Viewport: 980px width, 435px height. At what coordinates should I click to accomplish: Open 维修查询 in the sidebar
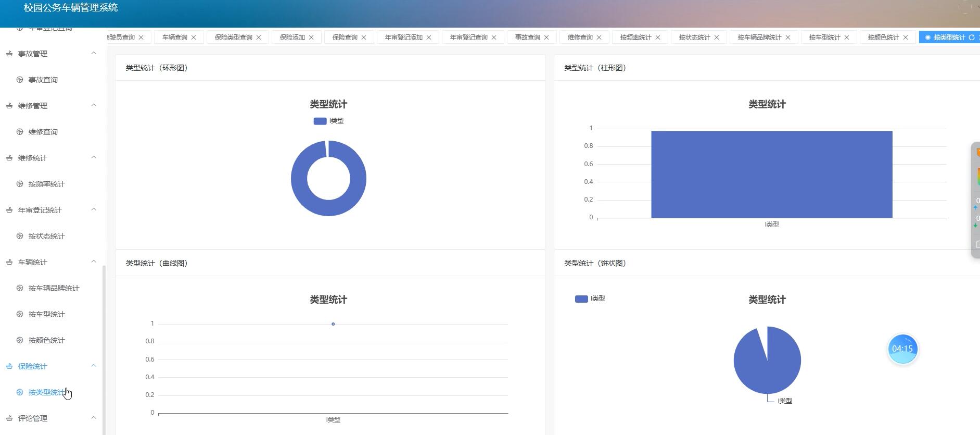(43, 132)
